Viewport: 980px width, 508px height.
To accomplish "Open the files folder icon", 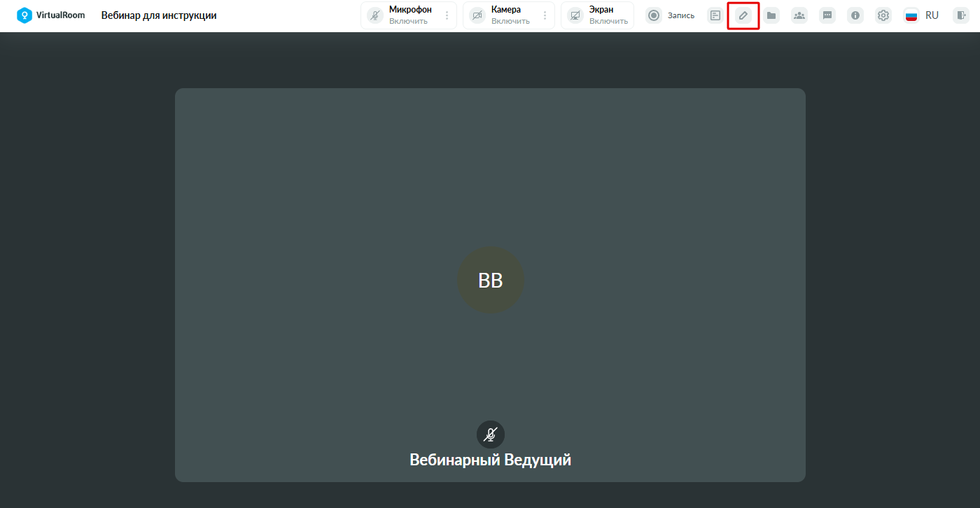I will [x=771, y=15].
